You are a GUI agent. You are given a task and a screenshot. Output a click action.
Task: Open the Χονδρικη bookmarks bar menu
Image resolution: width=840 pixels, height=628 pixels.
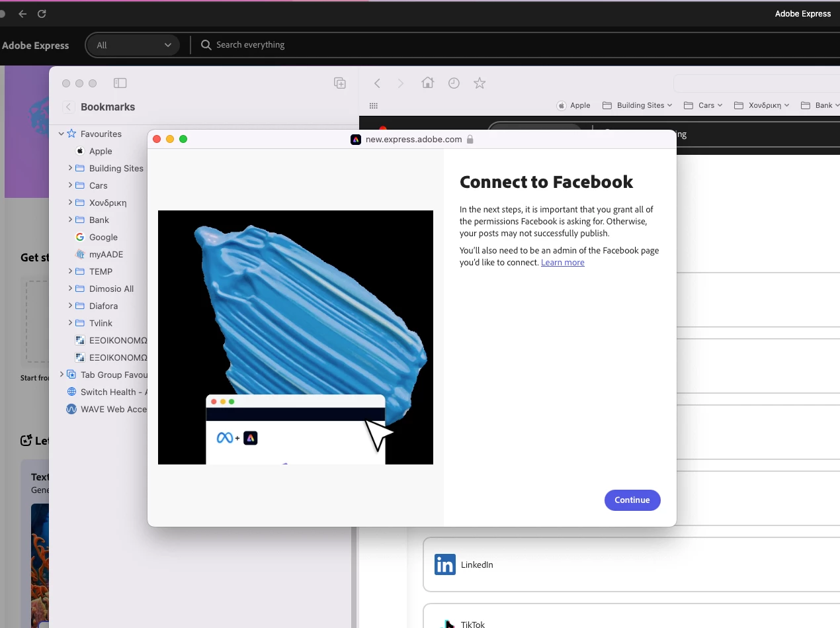pos(761,105)
